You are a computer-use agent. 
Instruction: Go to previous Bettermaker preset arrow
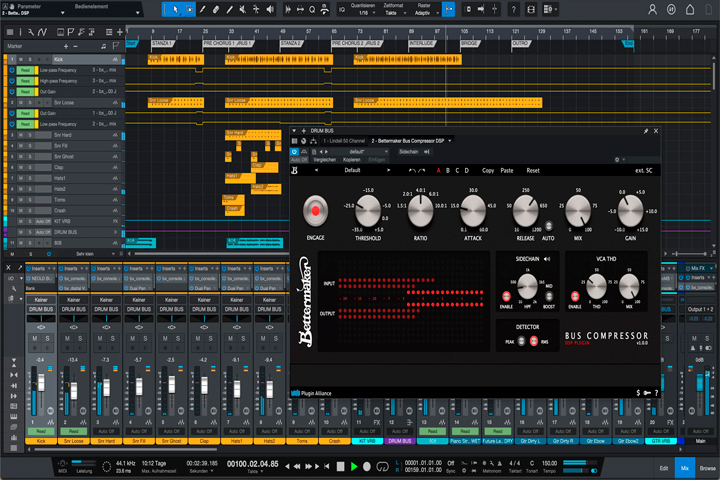[316, 170]
